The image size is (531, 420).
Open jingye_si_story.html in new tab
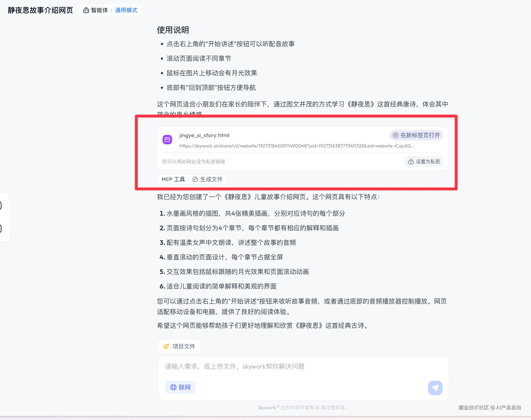point(416,135)
